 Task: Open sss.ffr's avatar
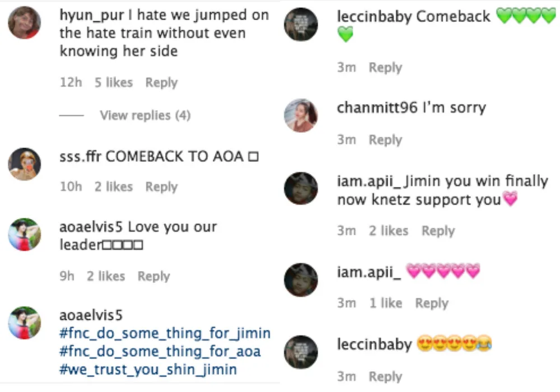(24, 164)
